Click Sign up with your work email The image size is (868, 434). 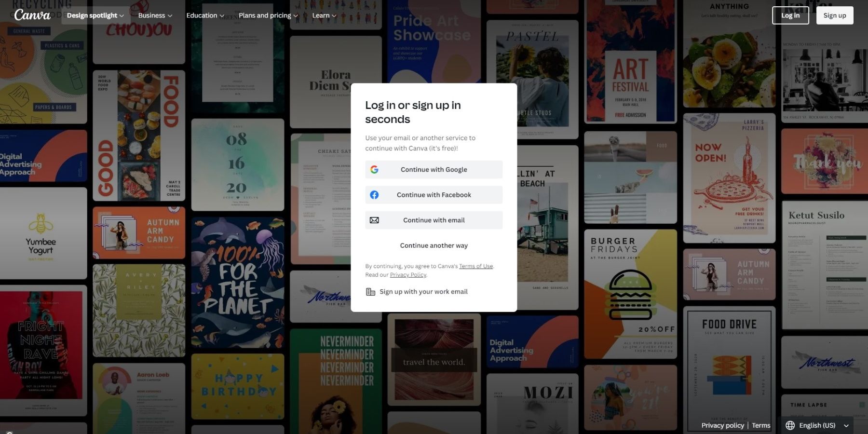[417, 292]
